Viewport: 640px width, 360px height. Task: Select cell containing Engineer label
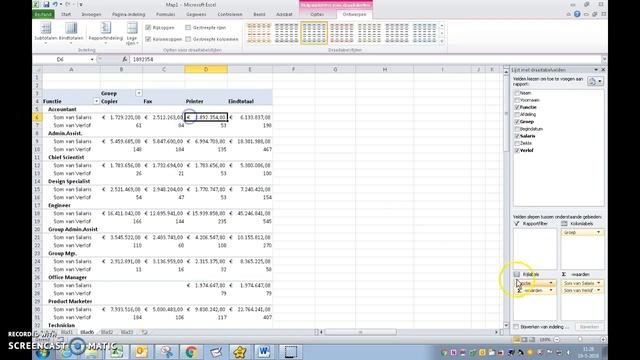click(71, 205)
